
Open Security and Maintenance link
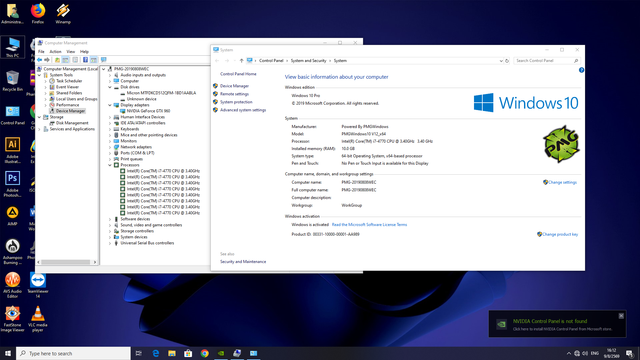(243, 262)
